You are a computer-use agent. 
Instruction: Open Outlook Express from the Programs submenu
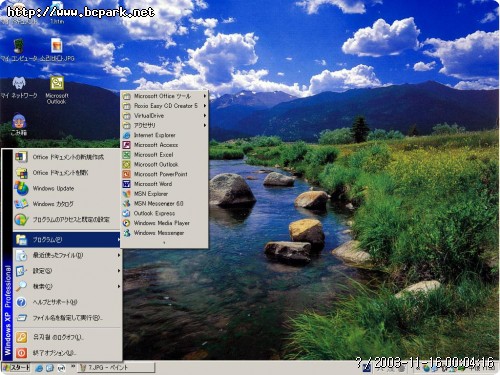(x=164, y=213)
